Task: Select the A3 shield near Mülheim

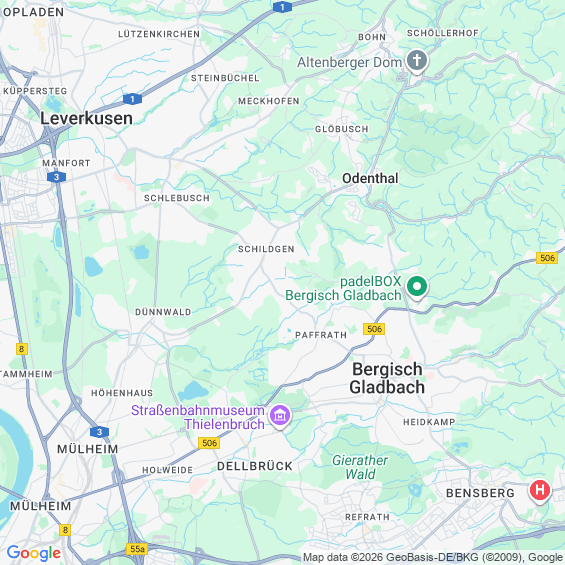Action: [99, 432]
